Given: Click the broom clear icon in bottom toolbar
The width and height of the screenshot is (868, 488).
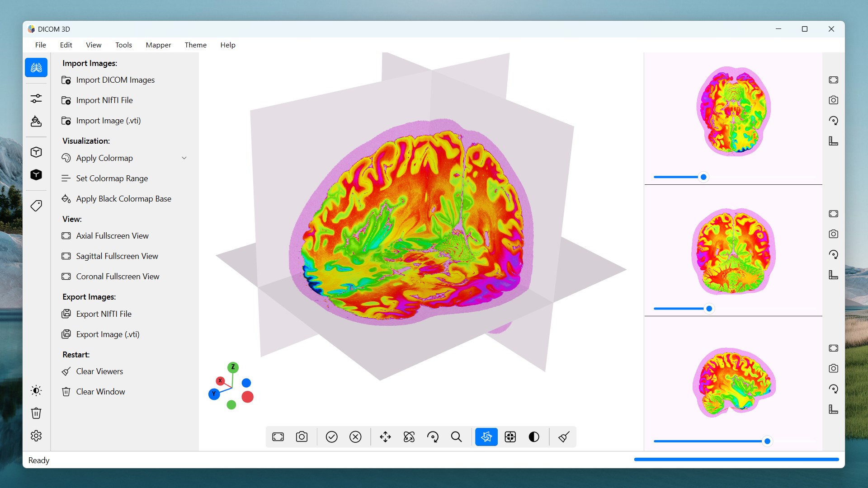Looking at the screenshot, I should (x=564, y=437).
